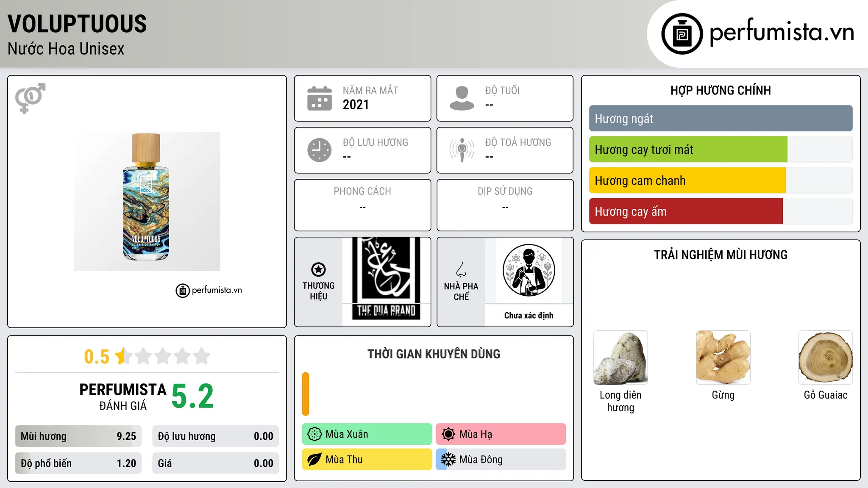
Task: Click the person icon beside Độ tuổi
Action: pyautogui.click(x=462, y=98)
